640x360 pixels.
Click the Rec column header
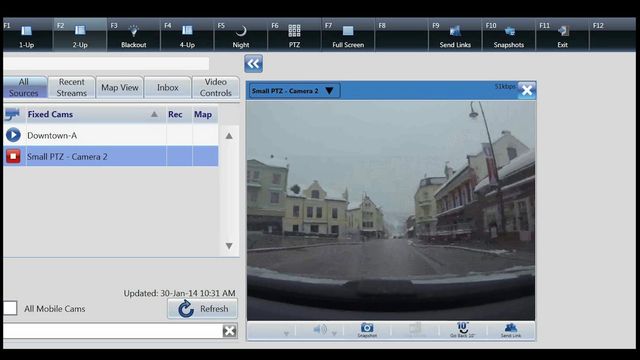point(175,114)
